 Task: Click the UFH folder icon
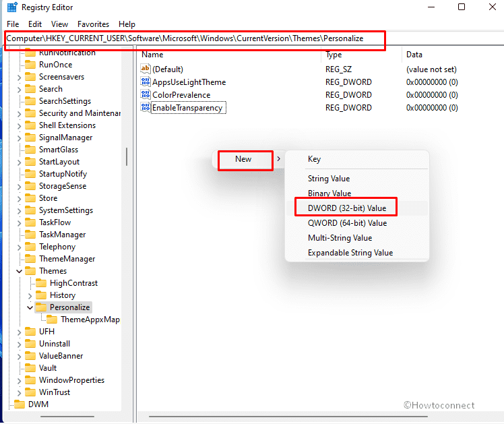click(x=30, y=332)
